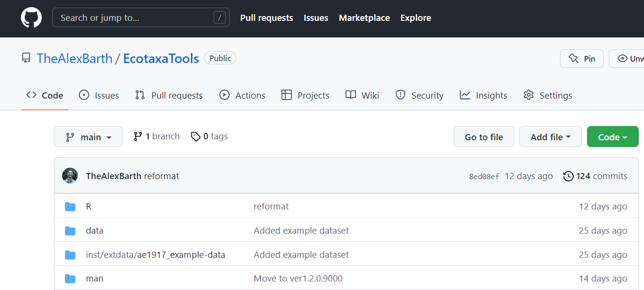Go to the Insights tab

483,95
